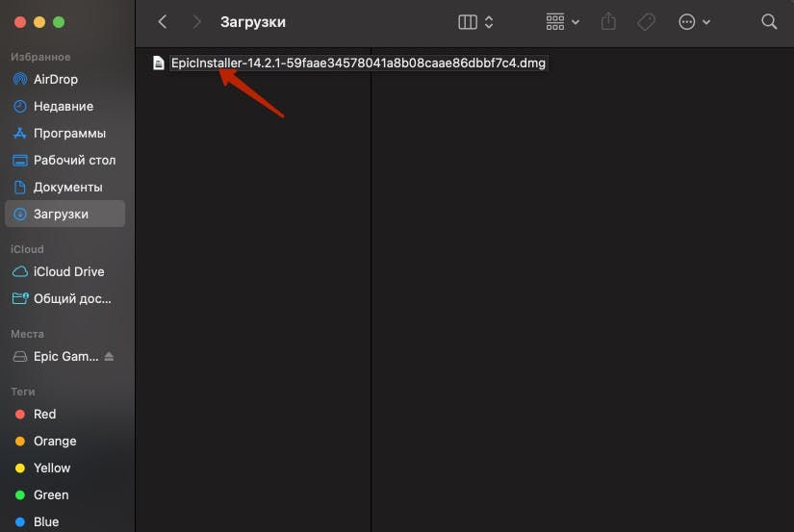Open Epic Games mounted volume

pos(65,356)
